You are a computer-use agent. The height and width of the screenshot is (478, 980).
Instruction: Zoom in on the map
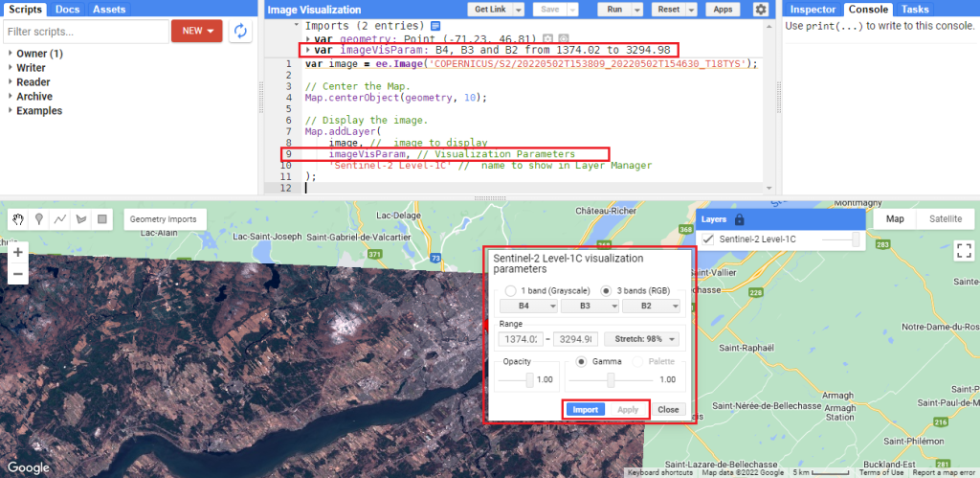[x=18, y=252]
